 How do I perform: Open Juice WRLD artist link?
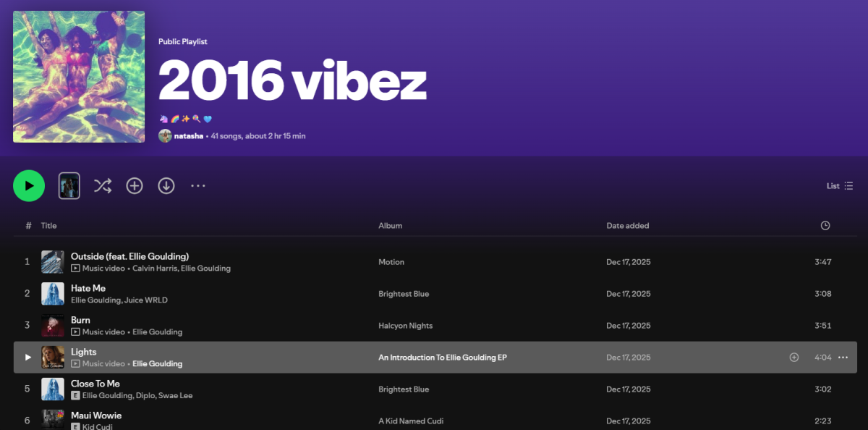tap(147, 300)
